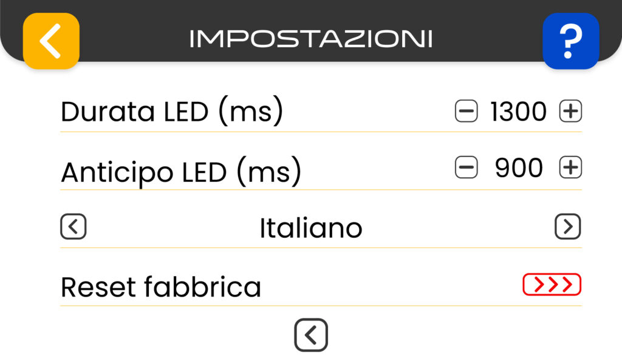
Task: Increase Anticipo LED with the plus button
Action: point(570,168)
